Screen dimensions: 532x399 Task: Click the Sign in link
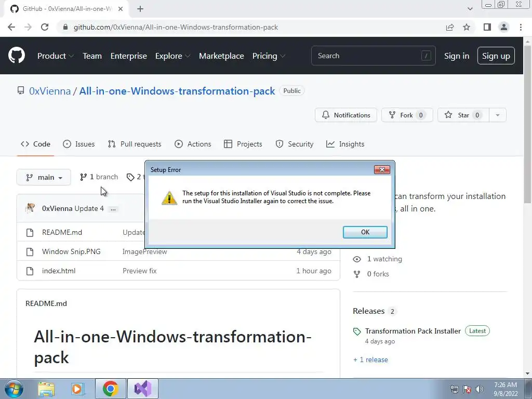coord(457,56)
